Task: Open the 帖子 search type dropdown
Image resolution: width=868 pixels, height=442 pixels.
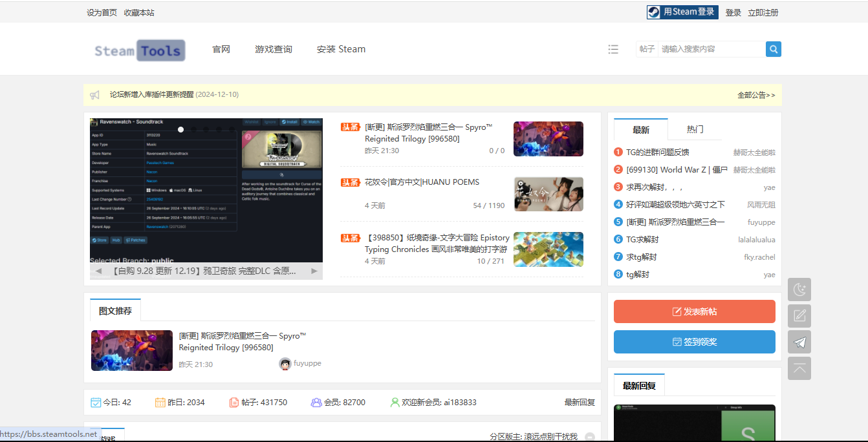Action: 647,49
